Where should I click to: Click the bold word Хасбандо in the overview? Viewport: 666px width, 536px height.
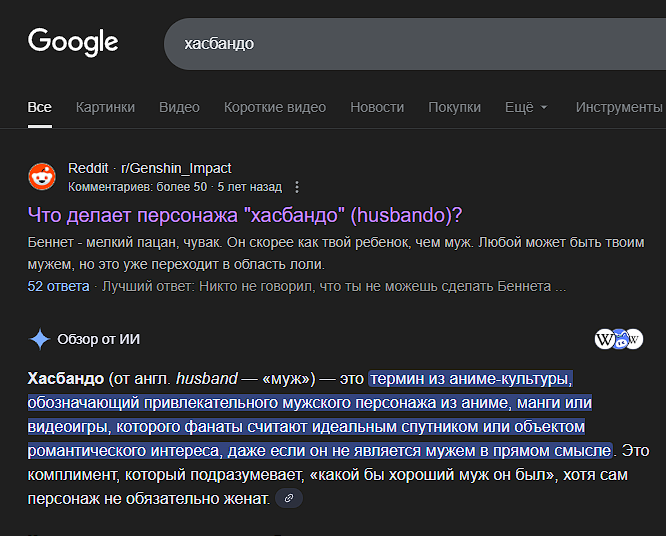tap(65, 378)
